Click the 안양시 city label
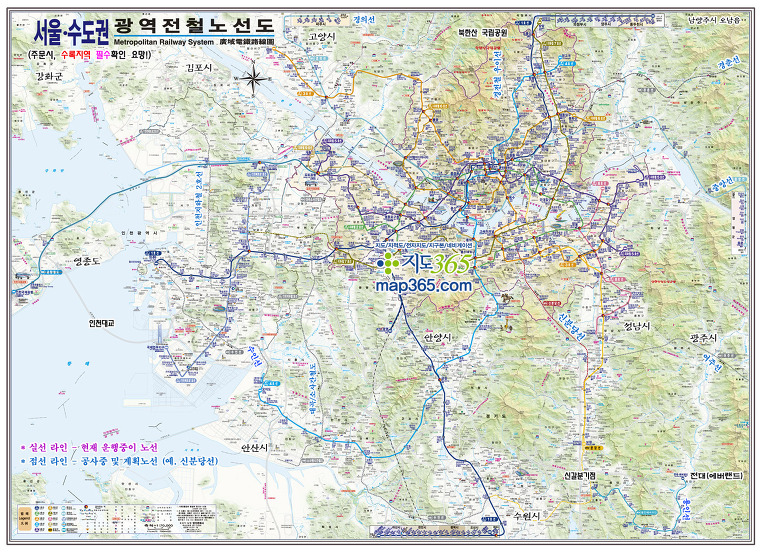Viewport: 763px width, 552px height. click(x=438, y=338)
